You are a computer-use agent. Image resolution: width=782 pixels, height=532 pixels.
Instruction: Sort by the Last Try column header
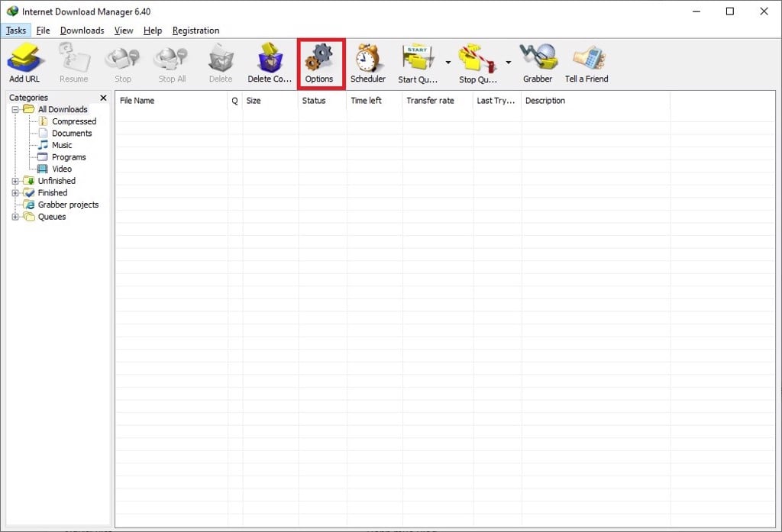pyautogui.click(x=496, y=101)
